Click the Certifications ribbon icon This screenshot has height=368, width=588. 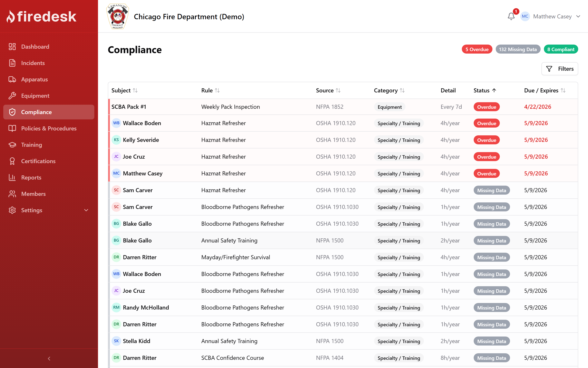pos(12,161)
